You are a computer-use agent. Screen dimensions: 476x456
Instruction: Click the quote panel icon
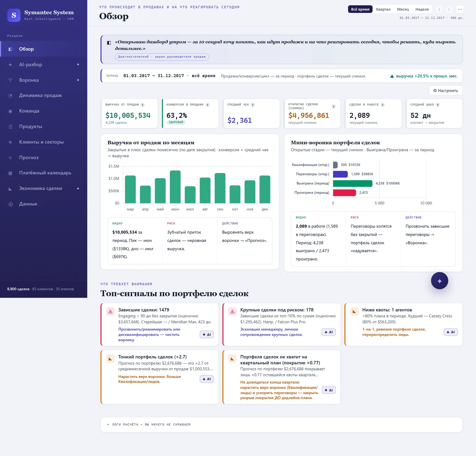109,43
